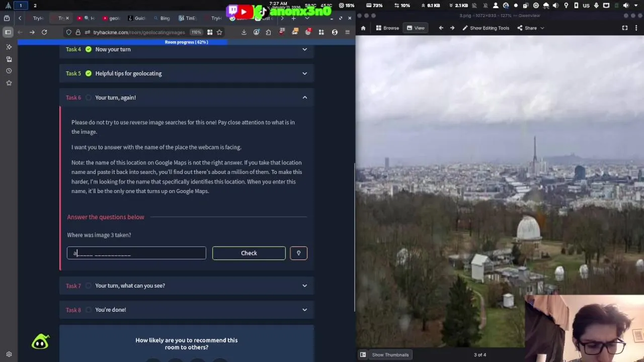Switch to the Guide tab
This screenshot has width=644, height=362.
[x=136, y=18]
